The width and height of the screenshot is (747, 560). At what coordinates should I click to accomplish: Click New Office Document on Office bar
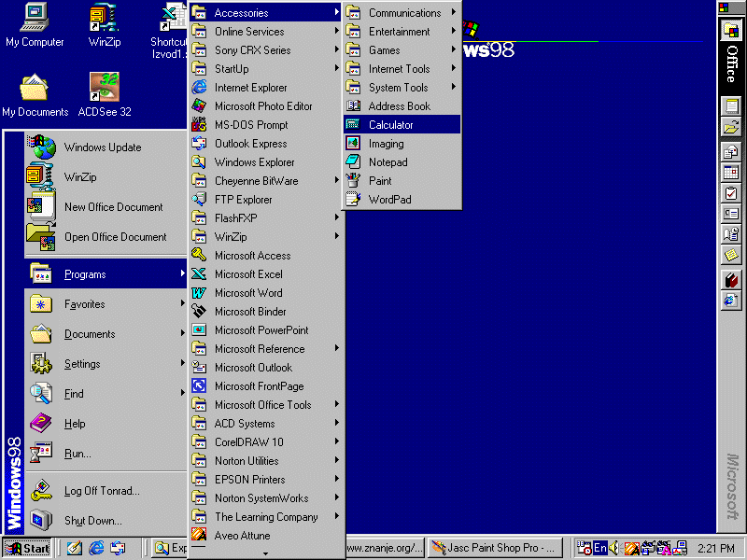point(731,105)
